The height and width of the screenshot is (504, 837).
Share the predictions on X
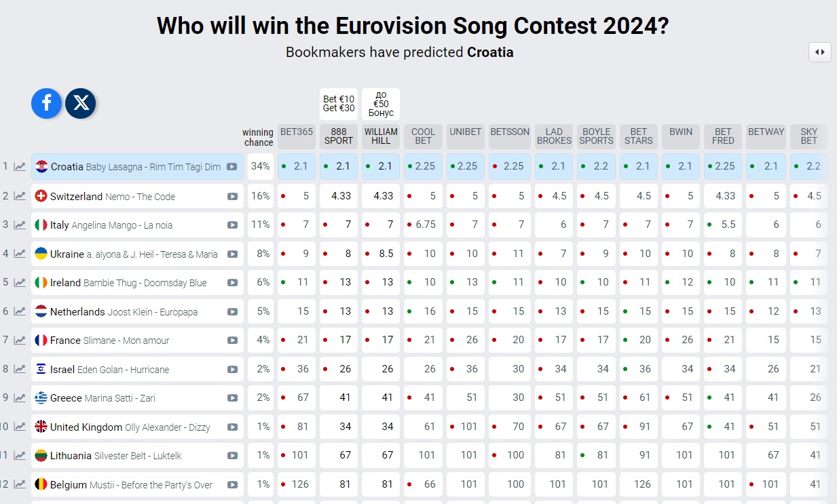(81, 104)
